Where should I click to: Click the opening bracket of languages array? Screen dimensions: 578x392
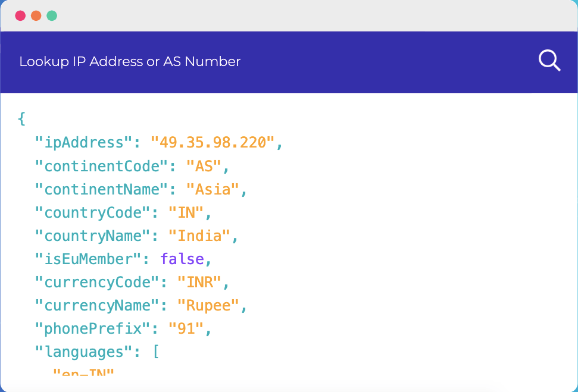(x=155, y=352)
